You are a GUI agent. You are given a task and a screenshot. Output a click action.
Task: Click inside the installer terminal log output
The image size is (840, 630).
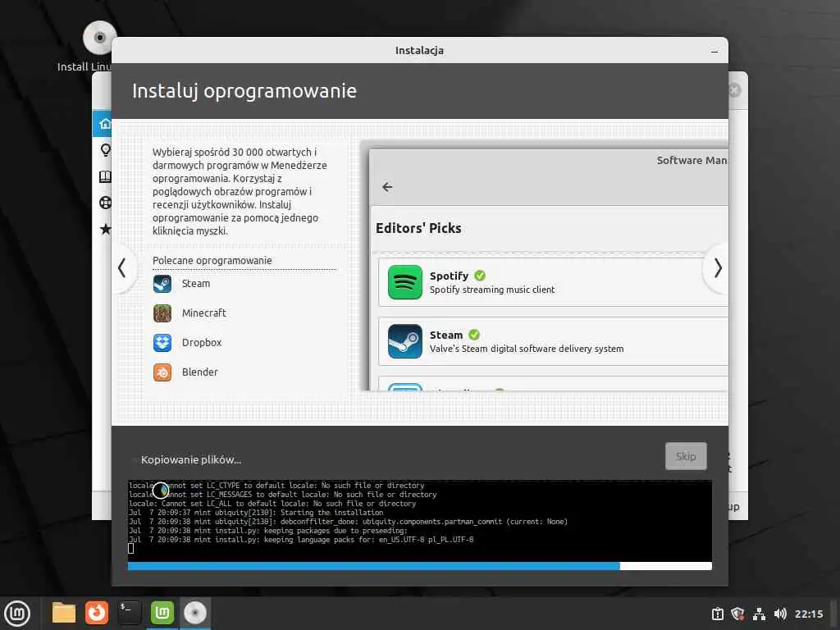click(419, 520)
